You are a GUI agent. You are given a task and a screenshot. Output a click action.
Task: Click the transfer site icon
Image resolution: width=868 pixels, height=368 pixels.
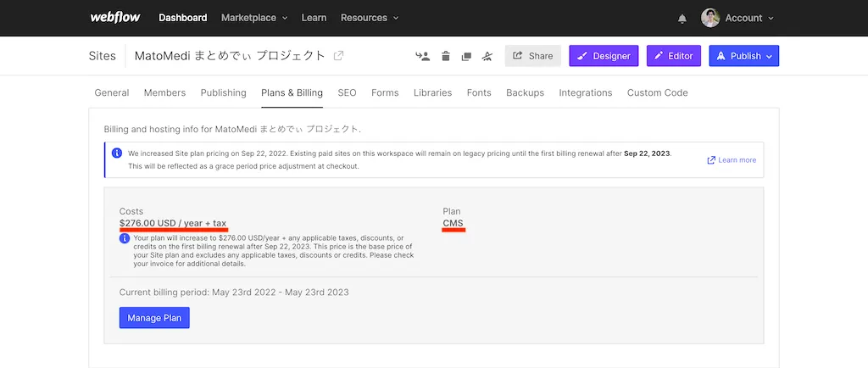click(423, 56)
